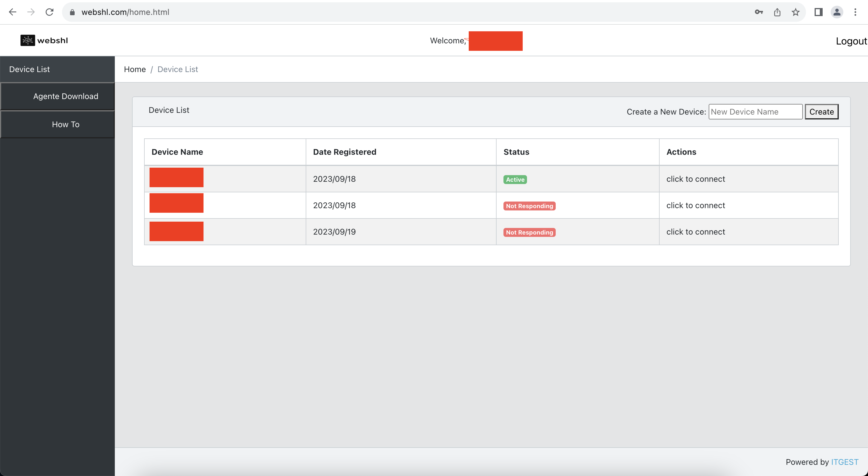Click the webshl logo

(44, 40)
